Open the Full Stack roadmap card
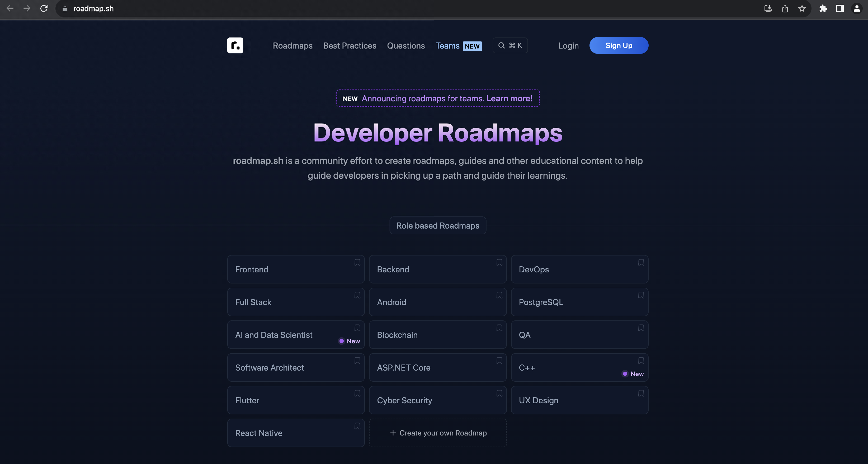The image size is (868, 464). (296, 302)
